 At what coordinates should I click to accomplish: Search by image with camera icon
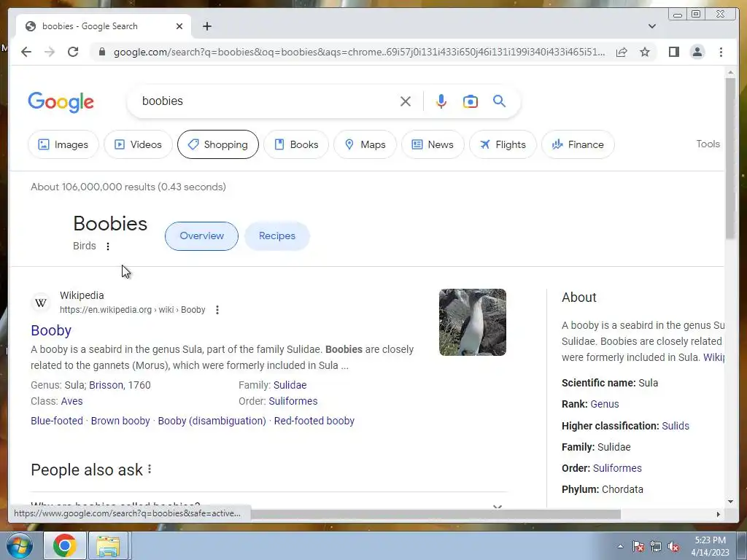471,101
